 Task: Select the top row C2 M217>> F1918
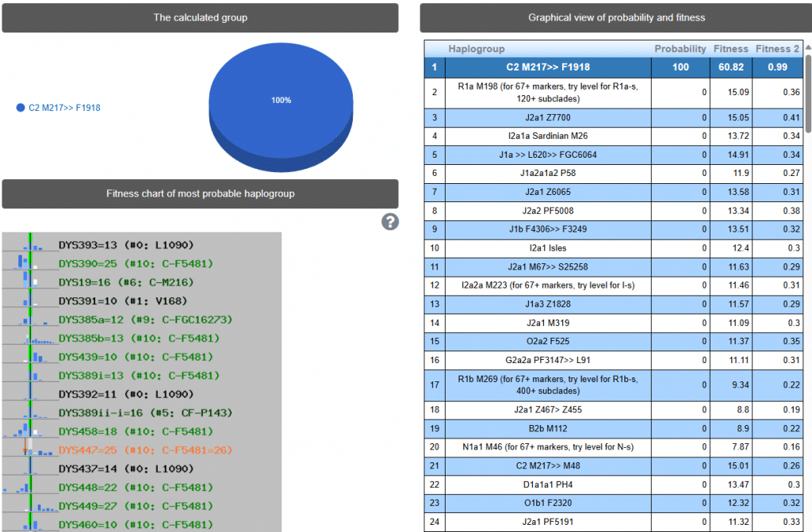[547, 67]
